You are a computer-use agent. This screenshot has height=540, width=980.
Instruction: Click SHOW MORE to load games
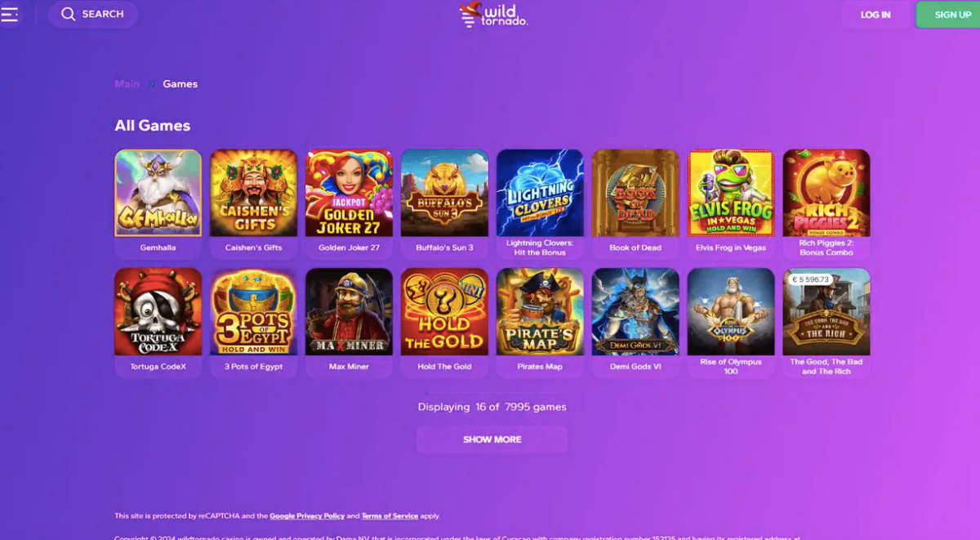pos(492,440)
